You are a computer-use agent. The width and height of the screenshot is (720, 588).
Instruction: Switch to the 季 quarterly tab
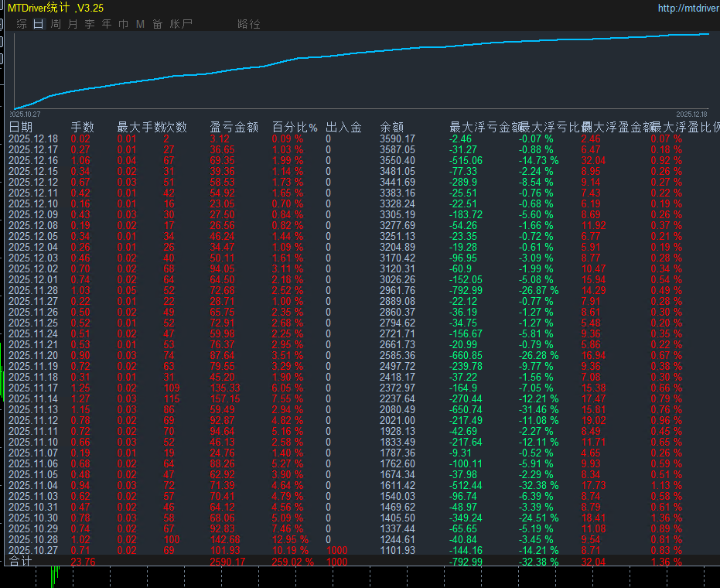(x=90, y=24)
